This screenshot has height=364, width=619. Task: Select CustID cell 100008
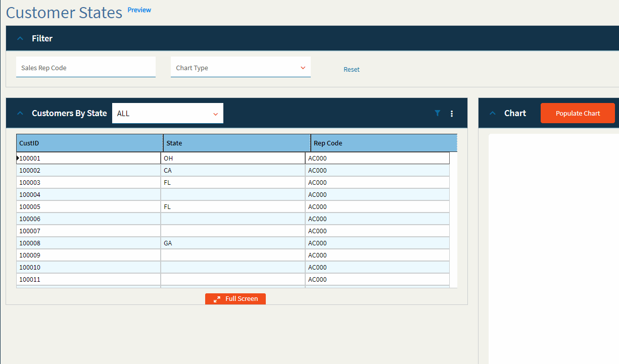(x=88, y=243)
